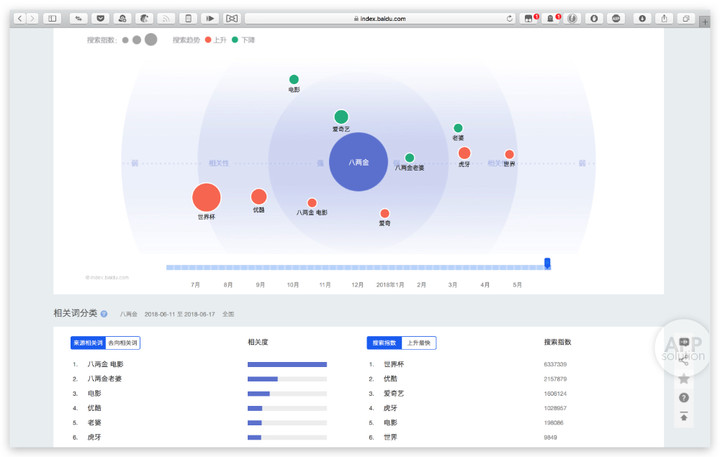The width and height of the screenshot is (720, 457).
Task: Go forward with Safari's forward arrow
Action: coord(32,18)
